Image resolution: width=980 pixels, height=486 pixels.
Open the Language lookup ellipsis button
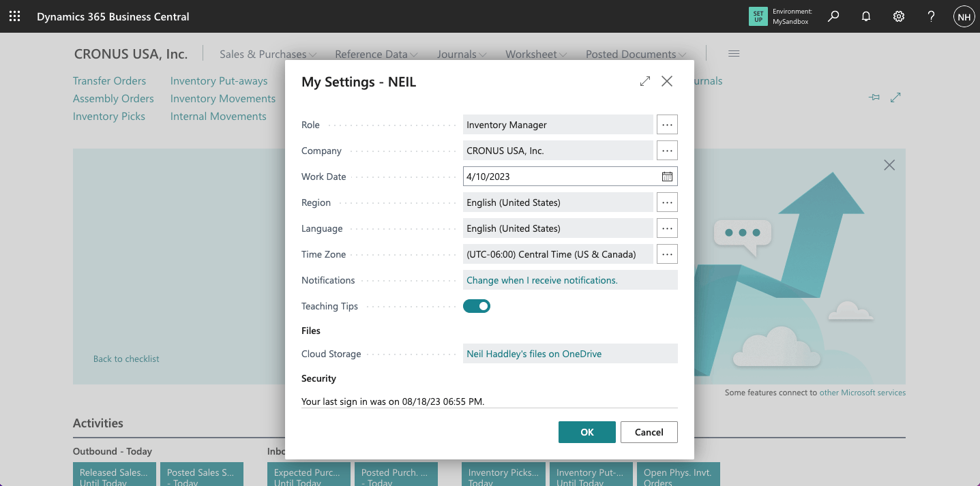[x=667, y=228]
